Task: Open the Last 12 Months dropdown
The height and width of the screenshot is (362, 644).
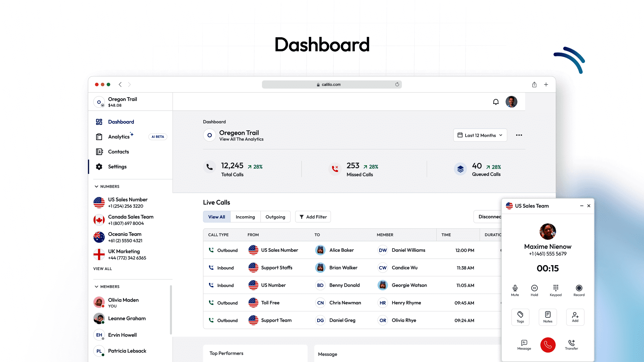Action: click(480, 135)
